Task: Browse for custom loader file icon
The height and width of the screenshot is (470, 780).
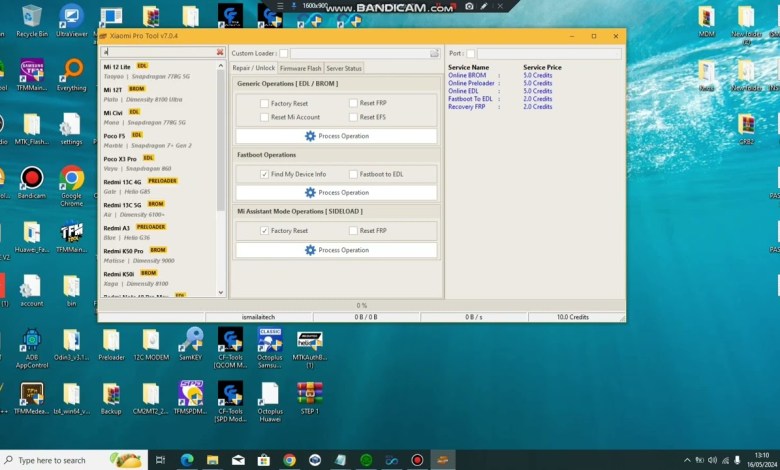Action: pyautogui.click(x=434, y=53)
